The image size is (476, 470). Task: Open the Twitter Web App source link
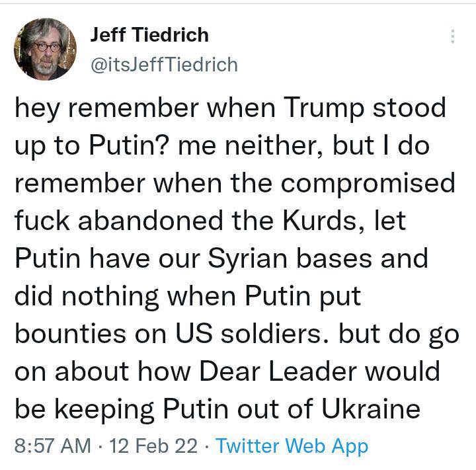pos(292,446)
